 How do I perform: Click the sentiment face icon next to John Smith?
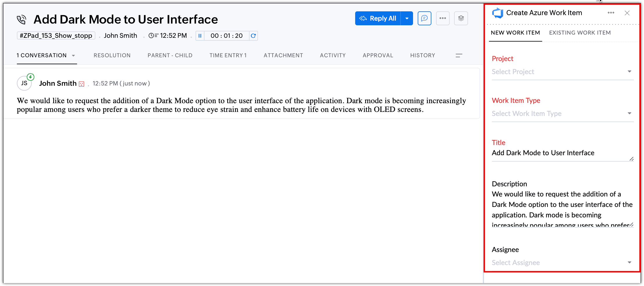[81, 84]
